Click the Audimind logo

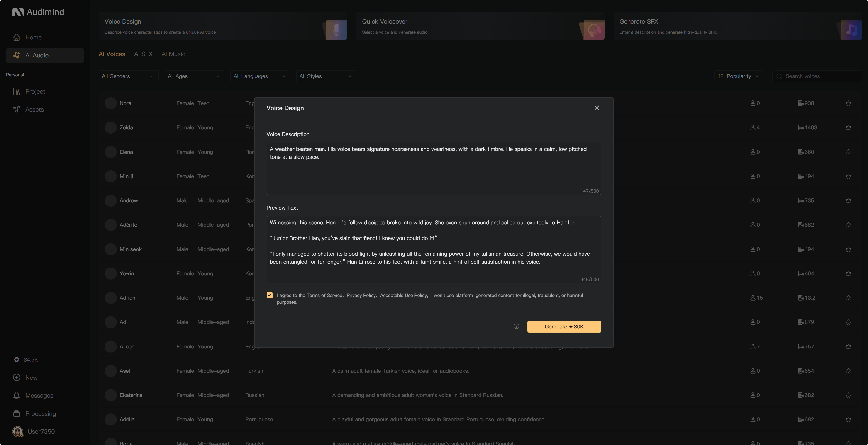point(38,12)
